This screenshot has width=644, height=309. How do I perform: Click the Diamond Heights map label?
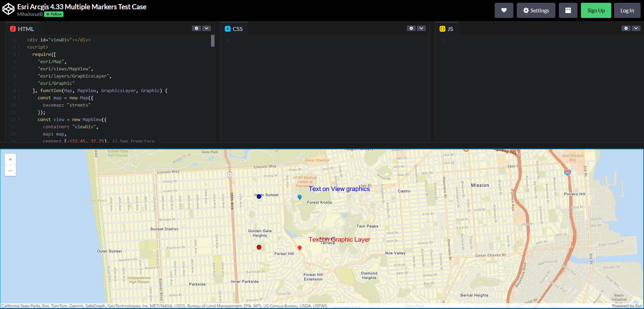tap(369, 276)
